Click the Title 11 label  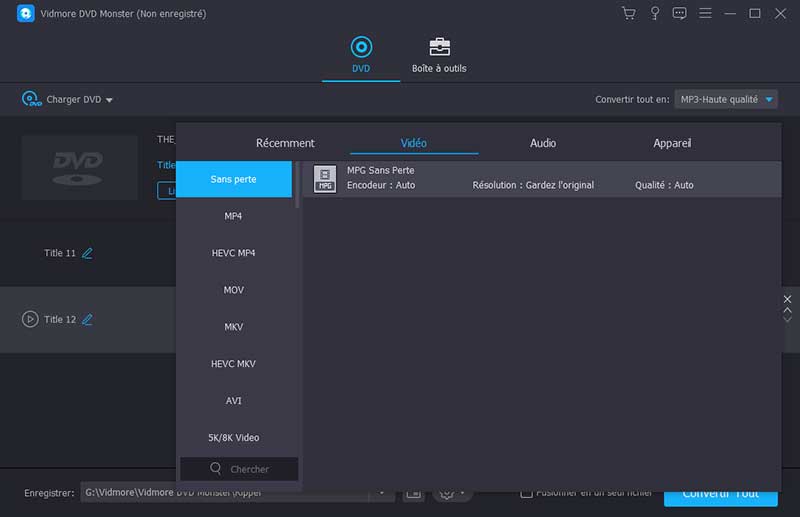(60, 253)
